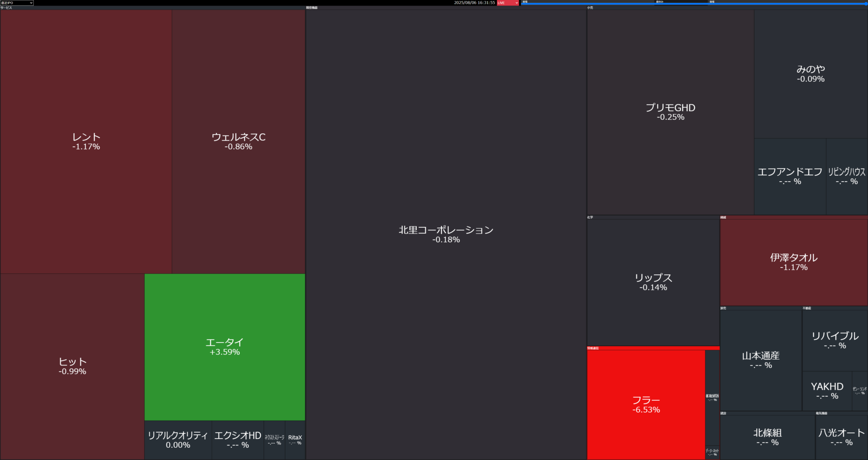Select the ゼン・ランド tile
This screenshot has height=460, width=868.
click(x=860, y=391)
